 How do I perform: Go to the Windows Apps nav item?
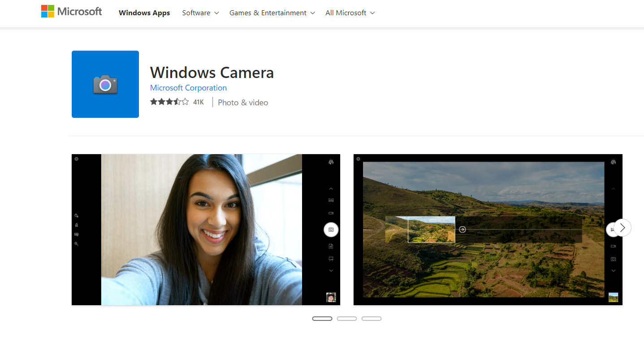[144, 13]
